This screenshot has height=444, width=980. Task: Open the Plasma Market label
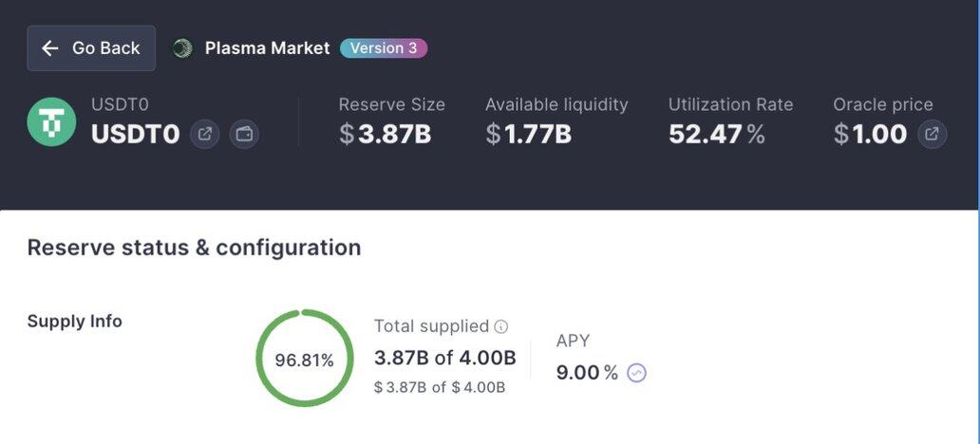[267, 48]
